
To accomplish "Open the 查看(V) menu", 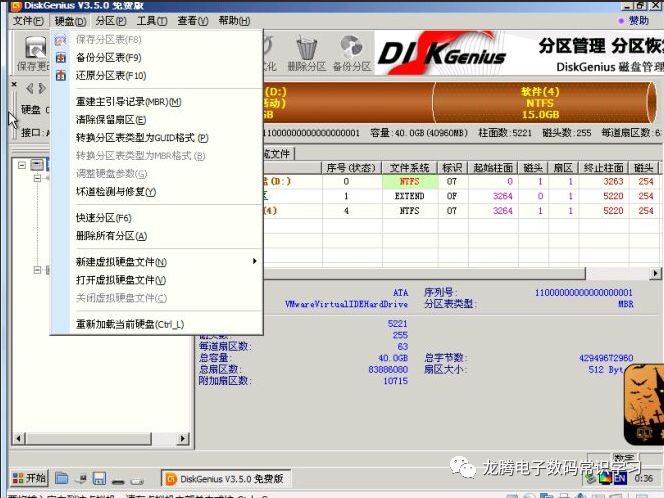I will click(x=193, y=20).
